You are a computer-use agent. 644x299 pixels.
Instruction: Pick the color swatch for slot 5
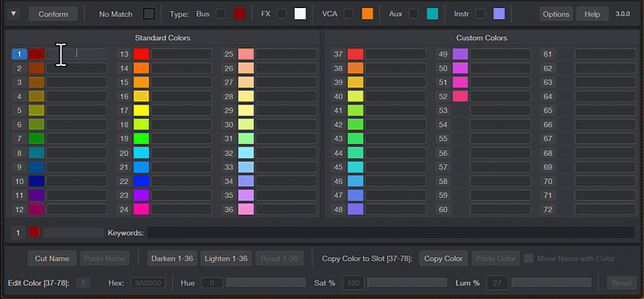coord(36,110)
